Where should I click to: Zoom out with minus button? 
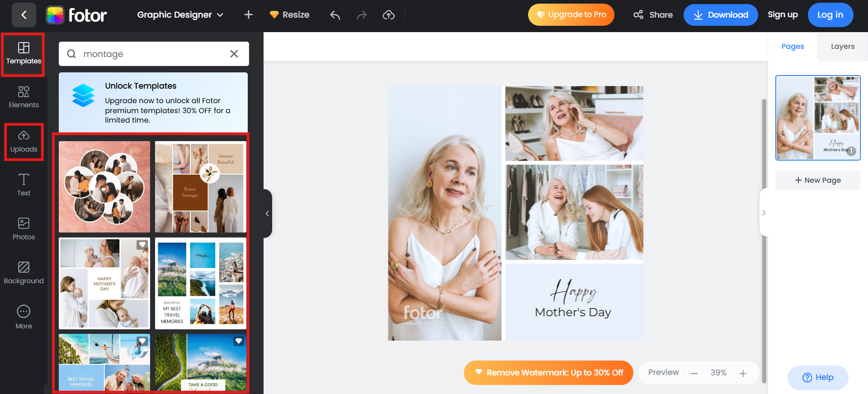(x=694, y=373)
